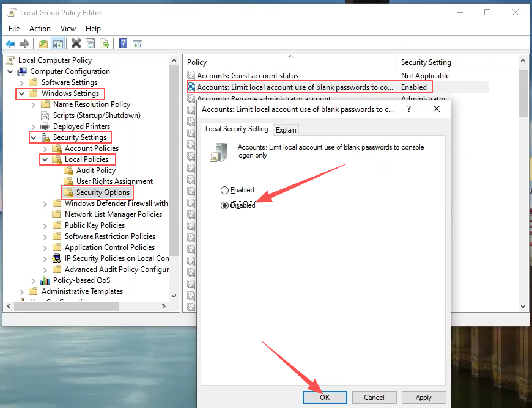This screenshot has height=408, width=532.
Task: Select the Security Options tree item
Action: point(103,192)
